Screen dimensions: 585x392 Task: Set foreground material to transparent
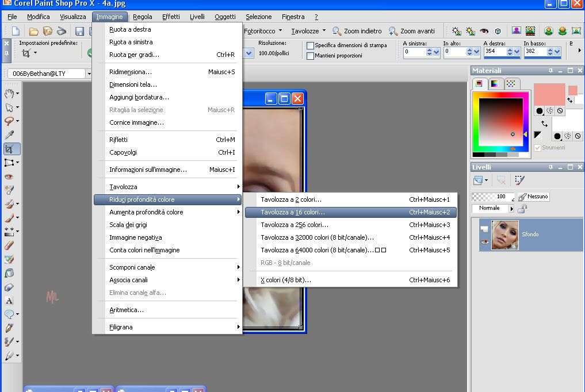click(560, 111)
